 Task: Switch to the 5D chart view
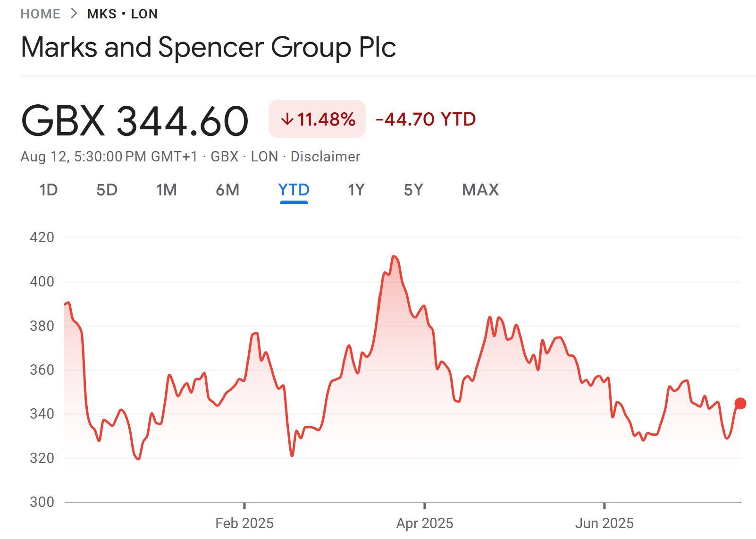108,190
